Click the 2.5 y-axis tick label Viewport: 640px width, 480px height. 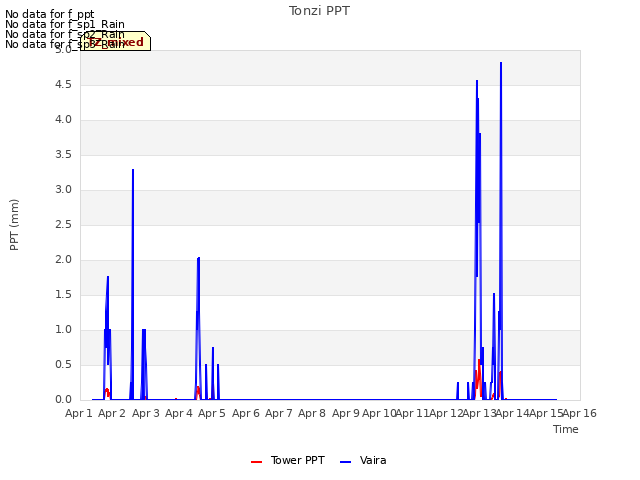click(x=63, y=225)
